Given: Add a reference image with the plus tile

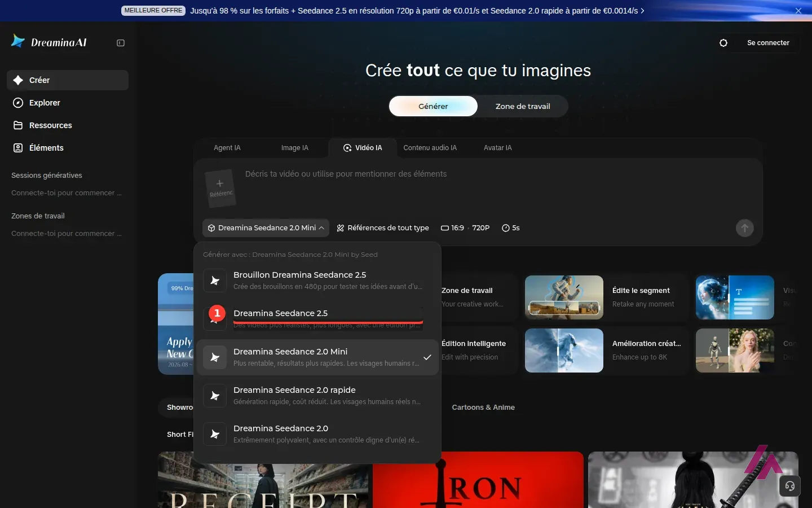Looking at the screenshot, I should tap(220, 188).
